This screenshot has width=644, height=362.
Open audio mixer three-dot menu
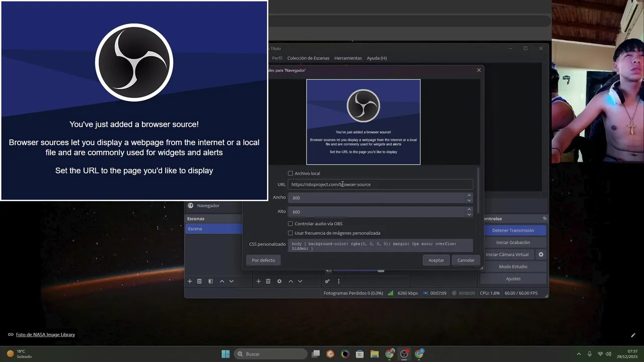(339, 282)
